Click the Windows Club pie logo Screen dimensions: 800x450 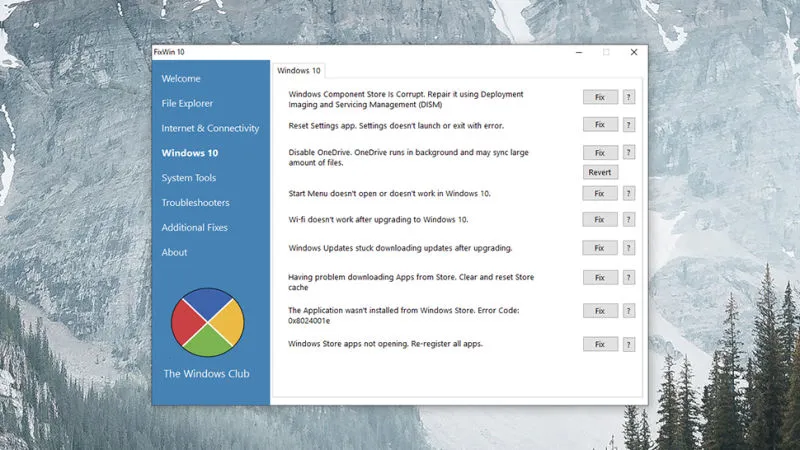(x=208, y=323)
